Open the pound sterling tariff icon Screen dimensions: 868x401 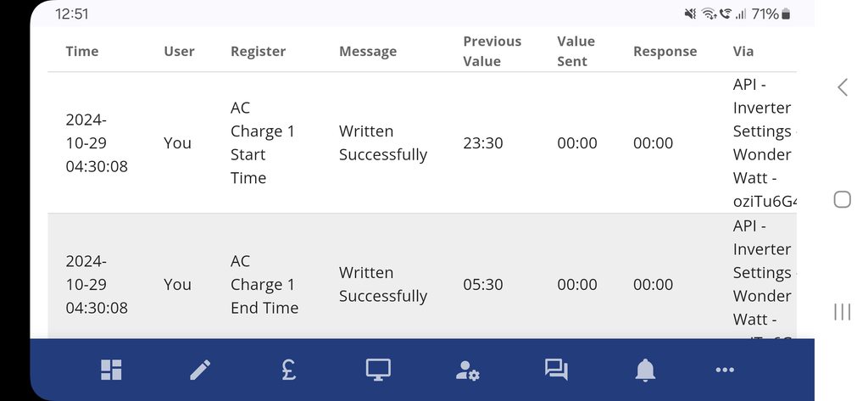(x=288, y=370)
